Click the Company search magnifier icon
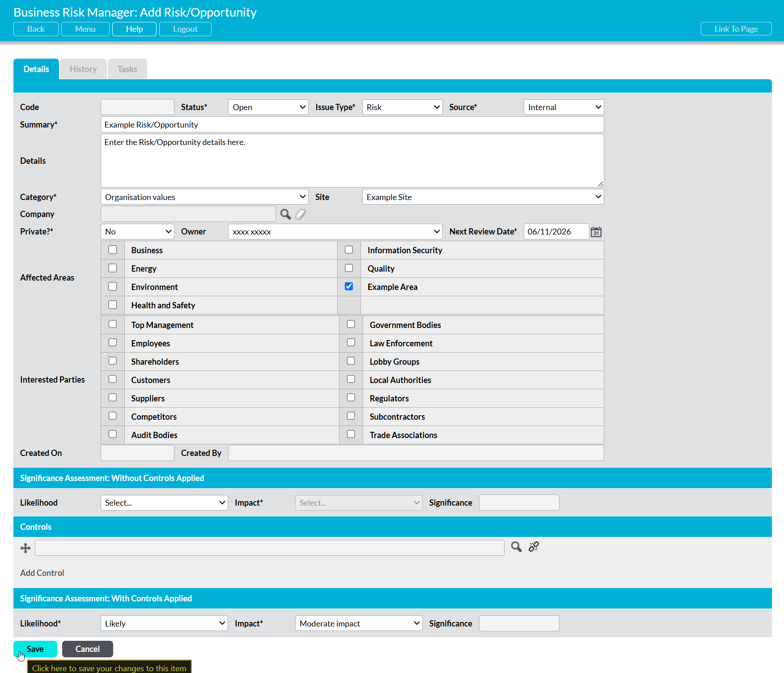 (x=285, y=214)
